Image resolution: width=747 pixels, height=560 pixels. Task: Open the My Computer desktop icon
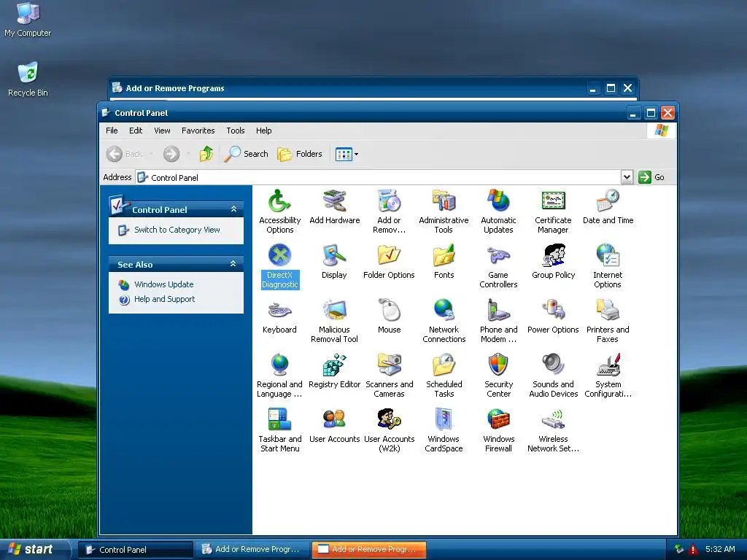pyautogui.click(x=28, y=20)
